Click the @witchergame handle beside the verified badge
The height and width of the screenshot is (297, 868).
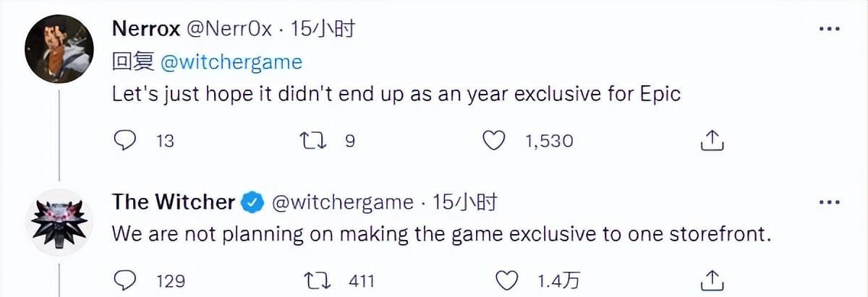[x=342, y=203]
